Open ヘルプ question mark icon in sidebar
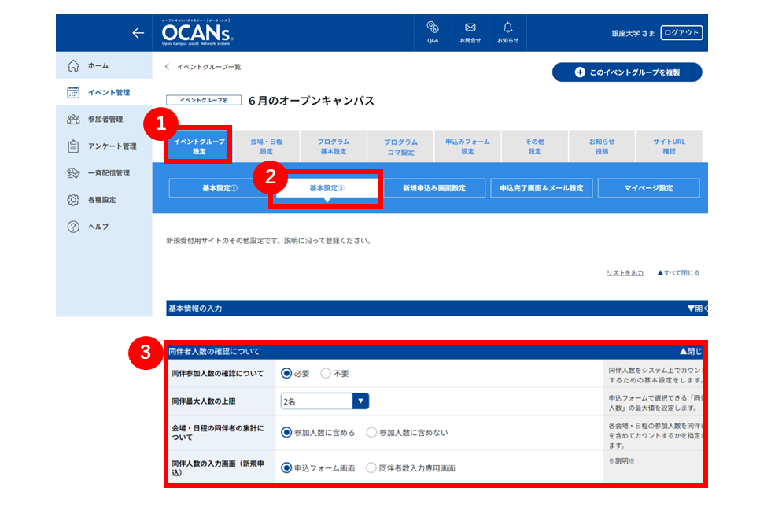Image resolution: width=760 pixels, height=532 pixels. click(x=73, y=227)
